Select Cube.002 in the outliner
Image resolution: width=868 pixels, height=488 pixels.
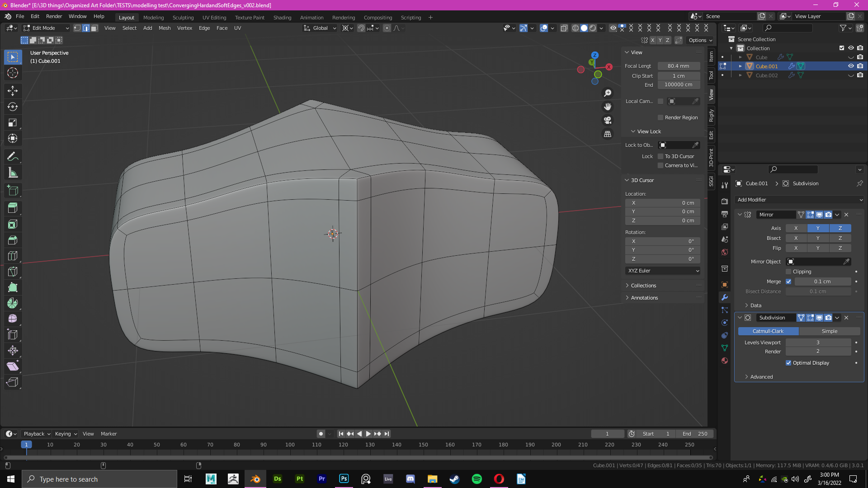click(x=767, y=75)
